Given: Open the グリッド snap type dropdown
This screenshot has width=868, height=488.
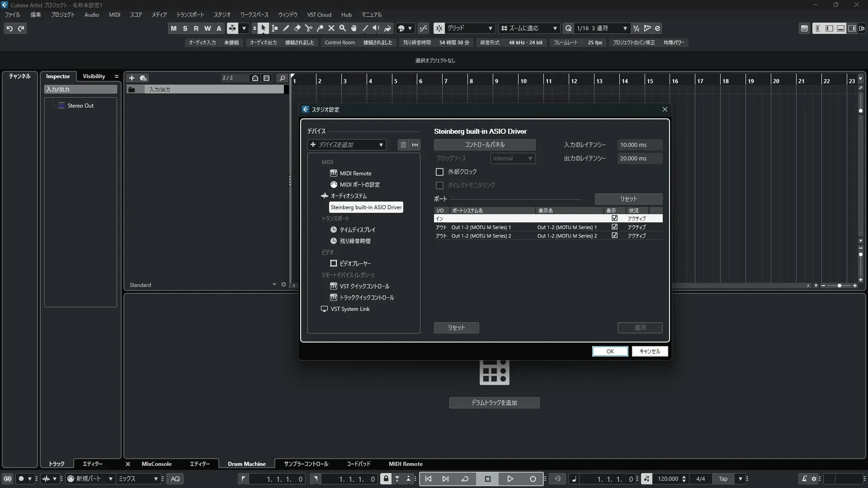Looking at the screenshot, I should 469,28.
